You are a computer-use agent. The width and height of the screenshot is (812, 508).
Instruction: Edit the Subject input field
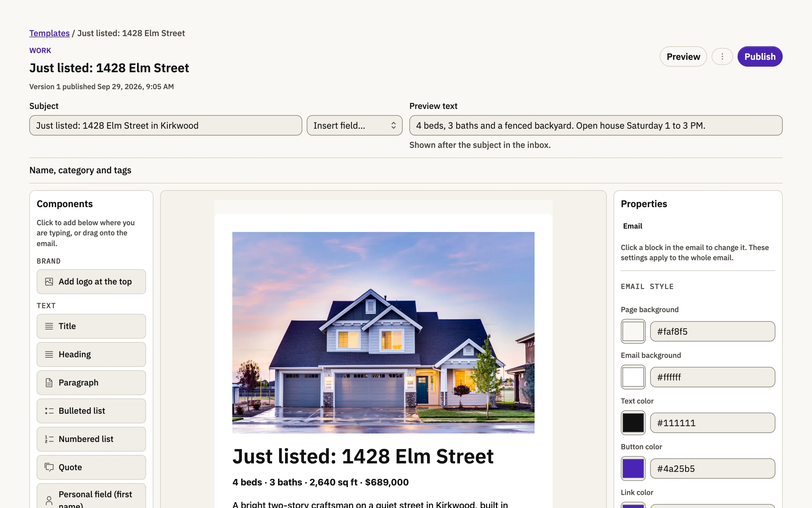pyautogui.click(x=166, y=125)
